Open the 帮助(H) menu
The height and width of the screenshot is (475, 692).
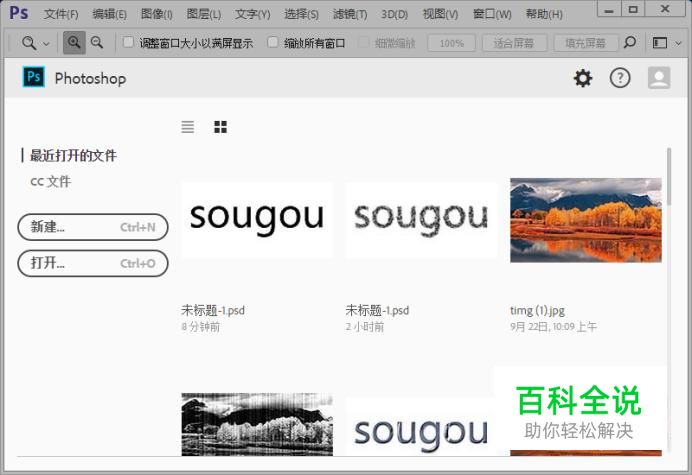pos(544,14)
